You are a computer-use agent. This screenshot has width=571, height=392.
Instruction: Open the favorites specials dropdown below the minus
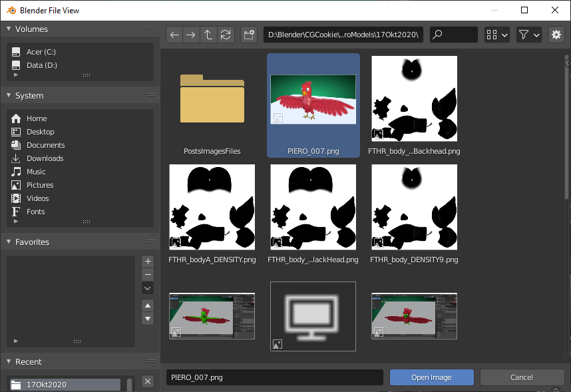(147, 288)
